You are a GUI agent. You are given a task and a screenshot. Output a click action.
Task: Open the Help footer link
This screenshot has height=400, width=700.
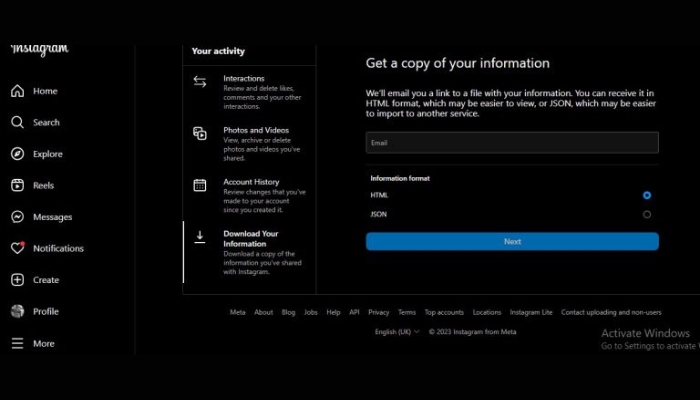[x=333, y=312]
